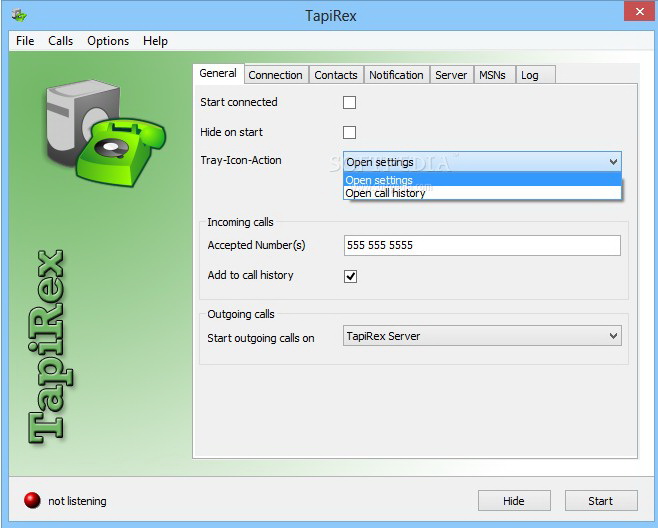Pick Open call history option
658x528 pixels.
(x=482, y=193)
